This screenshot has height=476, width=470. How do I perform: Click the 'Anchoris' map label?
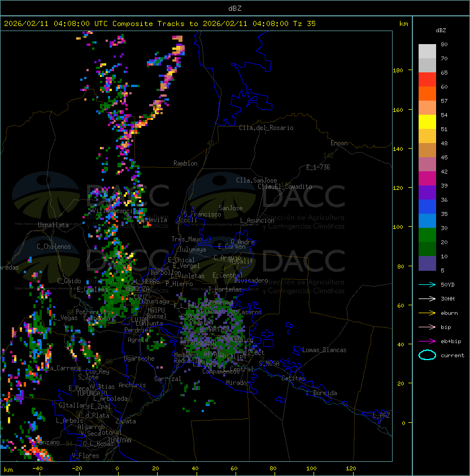132,385
